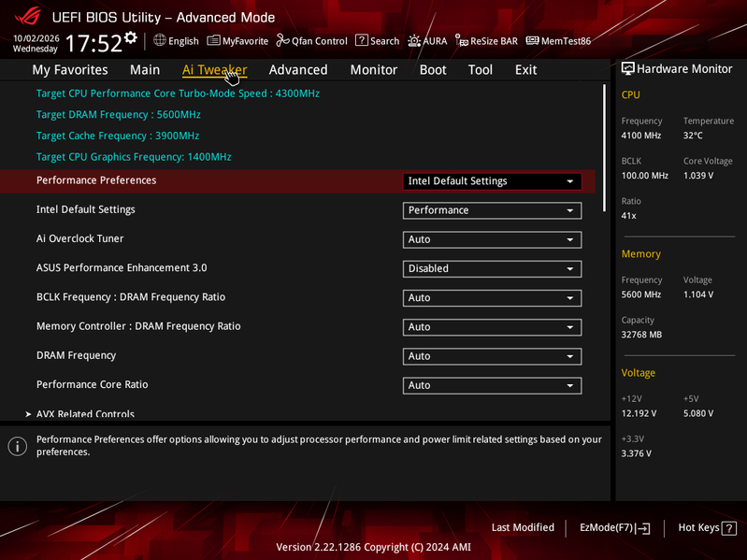Click the Hot Keys question mark icon
This screenshot has width=747, height=560.
tap(729, 528)
